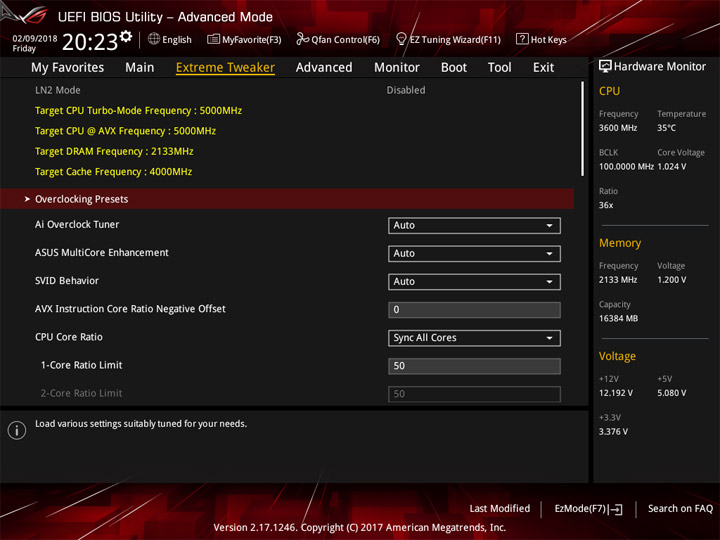Open Qfan Control fan icon
Image resolution: width=720 pixels, height=540 pixels.
(x=302, y=39)
